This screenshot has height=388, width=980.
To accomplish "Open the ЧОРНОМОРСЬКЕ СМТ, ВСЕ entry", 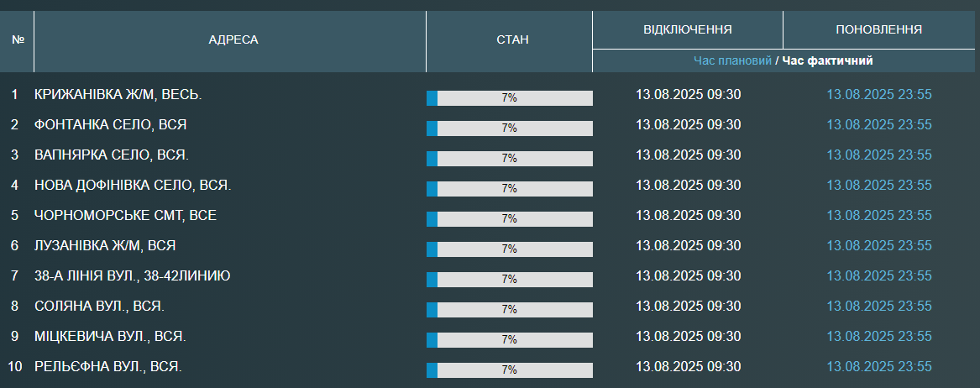I will (x=125, y=215).
